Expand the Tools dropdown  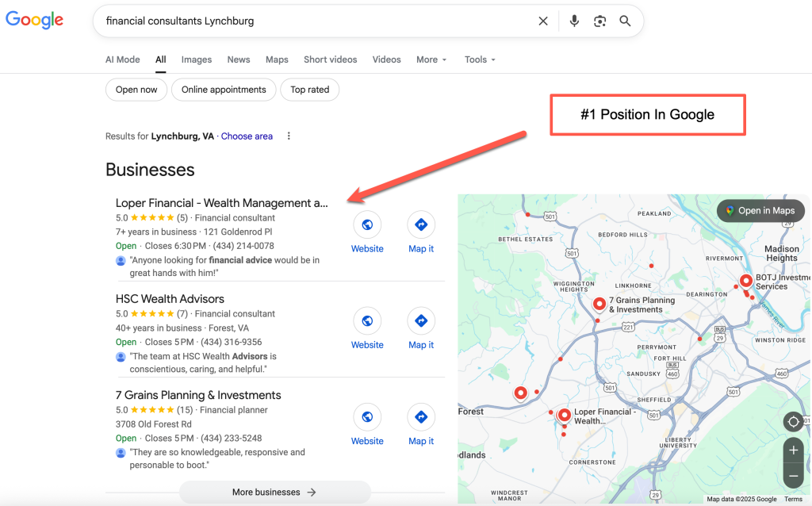click(x=480, y=59)
